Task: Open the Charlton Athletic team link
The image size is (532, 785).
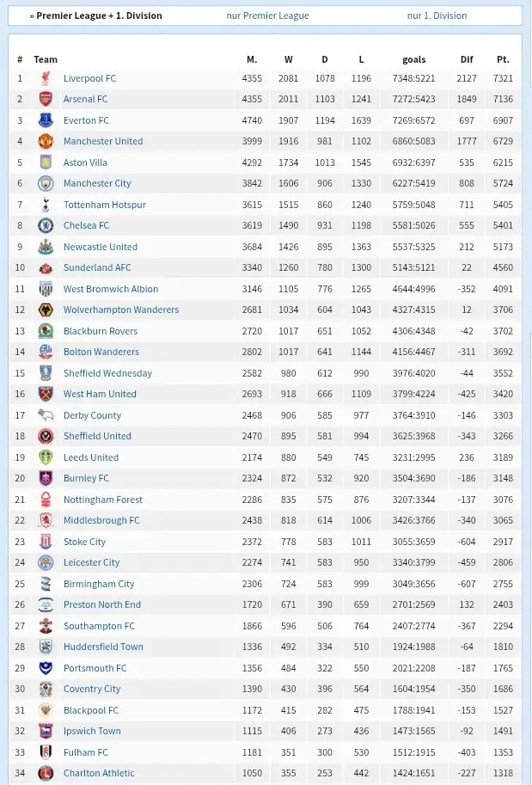Action: click(99, 773)
